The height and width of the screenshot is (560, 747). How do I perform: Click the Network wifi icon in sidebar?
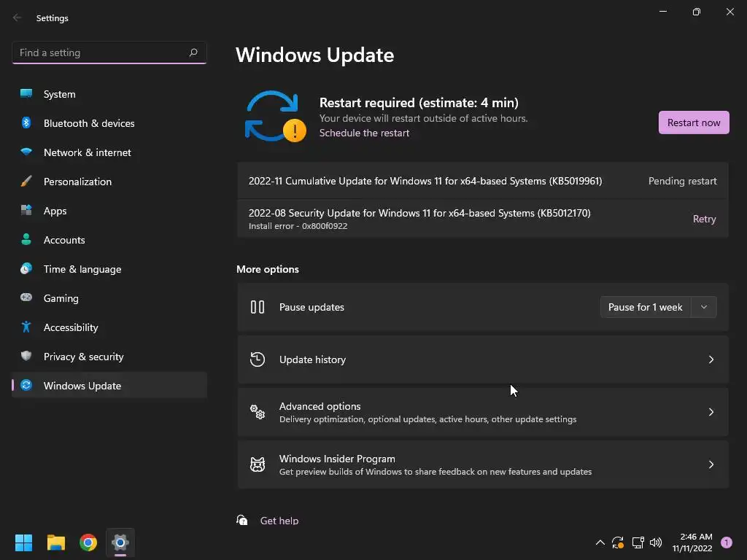coord(26,152)
